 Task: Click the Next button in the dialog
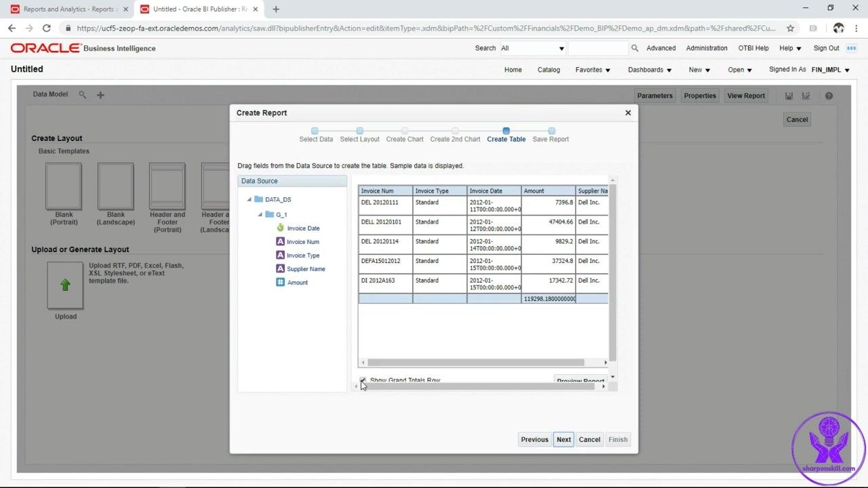click(564, 439)
